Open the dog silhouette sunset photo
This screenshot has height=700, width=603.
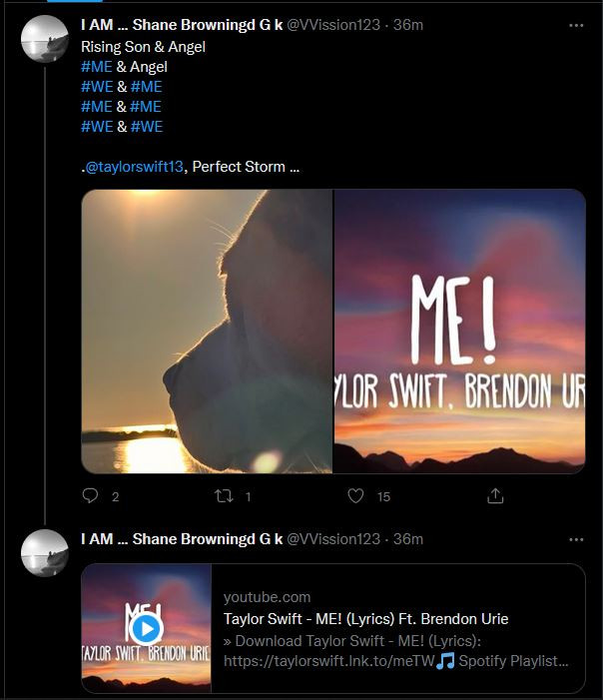pyautogui.click(x=207, y=331)
